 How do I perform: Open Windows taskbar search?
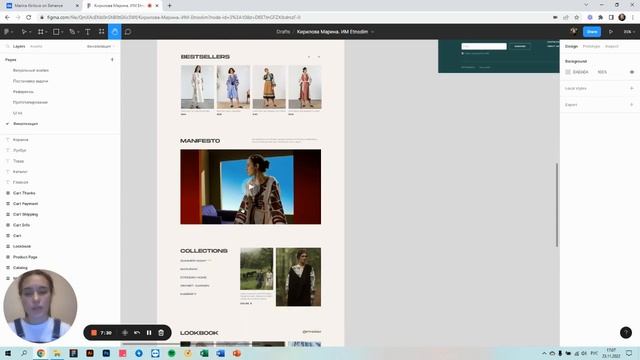pos(24,353)
